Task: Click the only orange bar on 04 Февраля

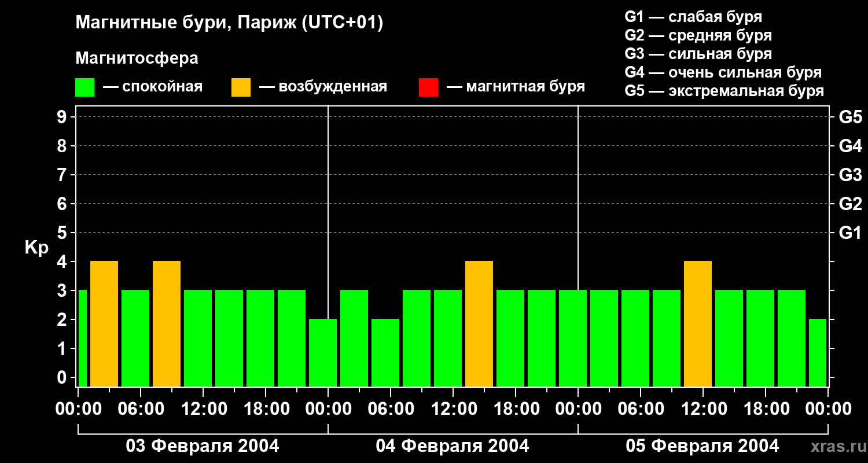Action: 479,324
